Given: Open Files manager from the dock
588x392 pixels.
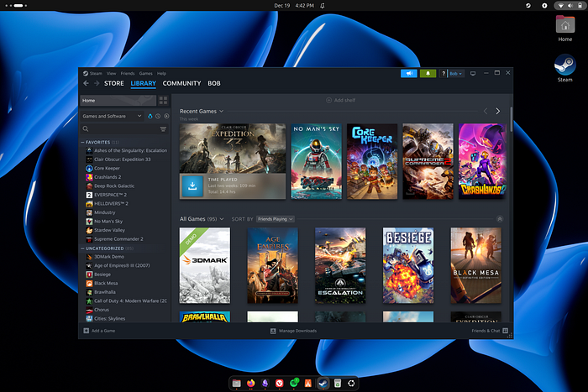Looking at the screenshot, I should point(236,383).
